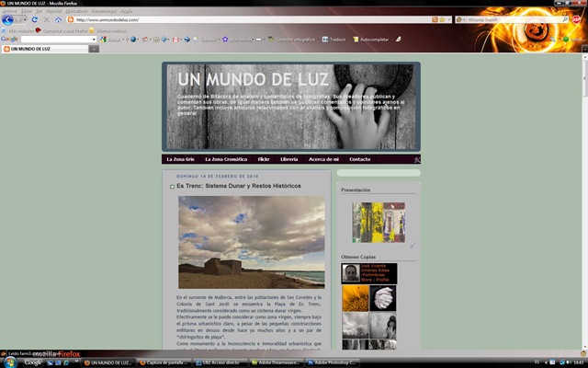Open the sunflower photo thumbnail in Obtener Copias
Screen dimensions: 588x368
(x=356, y=298)
